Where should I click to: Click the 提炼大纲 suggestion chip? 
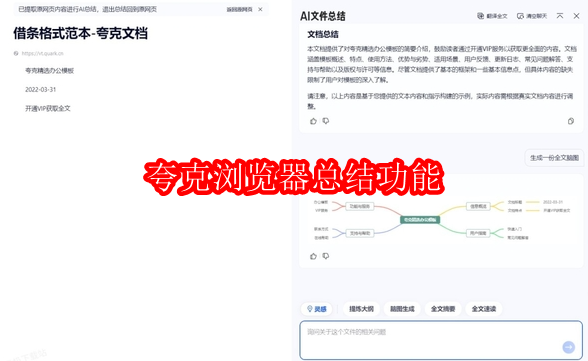(361, 309)
